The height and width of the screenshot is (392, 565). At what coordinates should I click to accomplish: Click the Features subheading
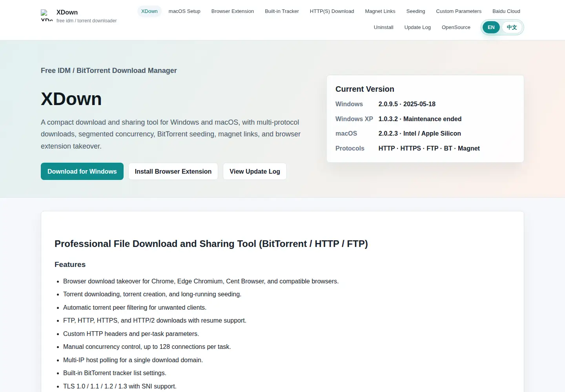click(70, 265)
